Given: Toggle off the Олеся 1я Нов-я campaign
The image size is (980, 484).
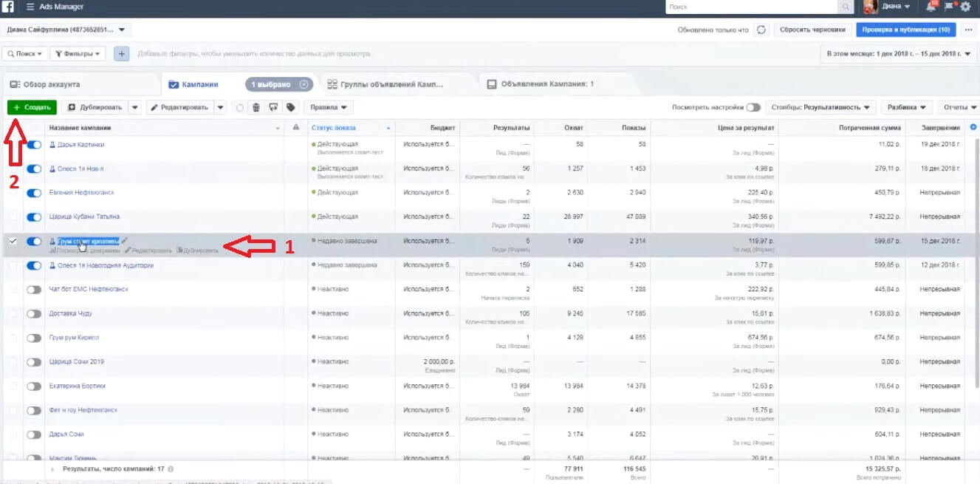Looking at the screenshot, I should point(34,169).
